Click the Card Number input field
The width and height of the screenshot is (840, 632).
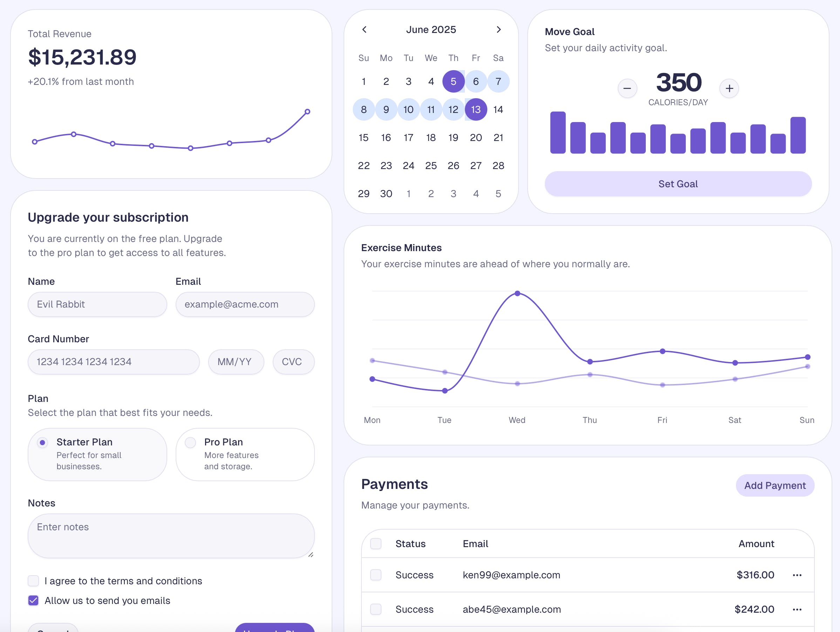click(114, 362)
